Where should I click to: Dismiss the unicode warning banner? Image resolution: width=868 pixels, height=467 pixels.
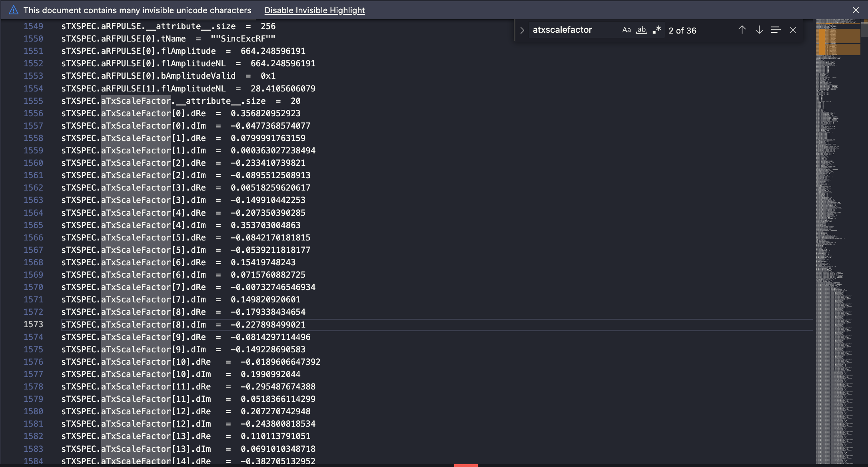tap(855, 10)
